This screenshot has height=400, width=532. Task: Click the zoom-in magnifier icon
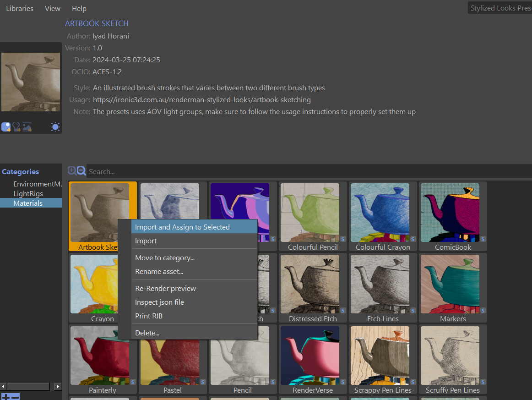pos(72,171)
